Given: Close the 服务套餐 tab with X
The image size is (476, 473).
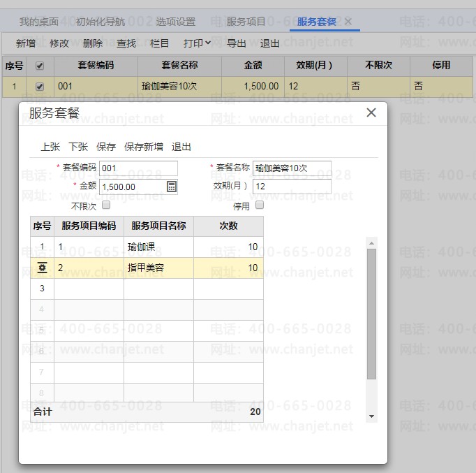Looking at the screenshot, I should [348, 22].
